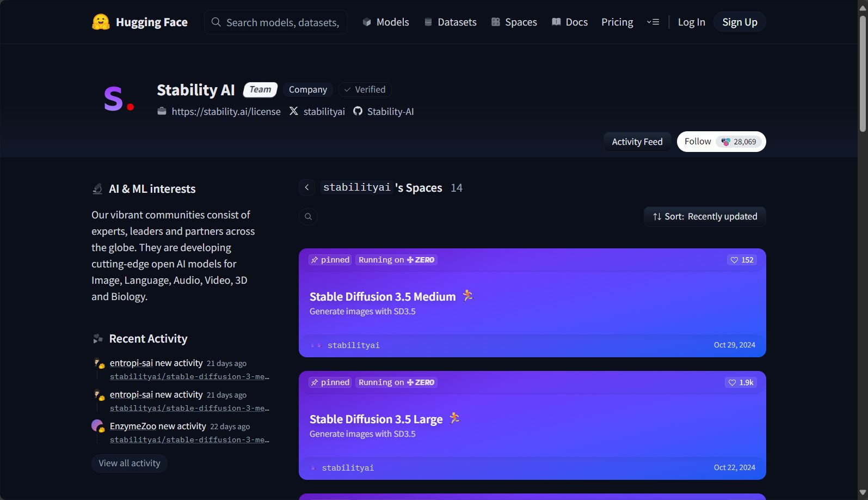Click the Company badge

(308, 89)
